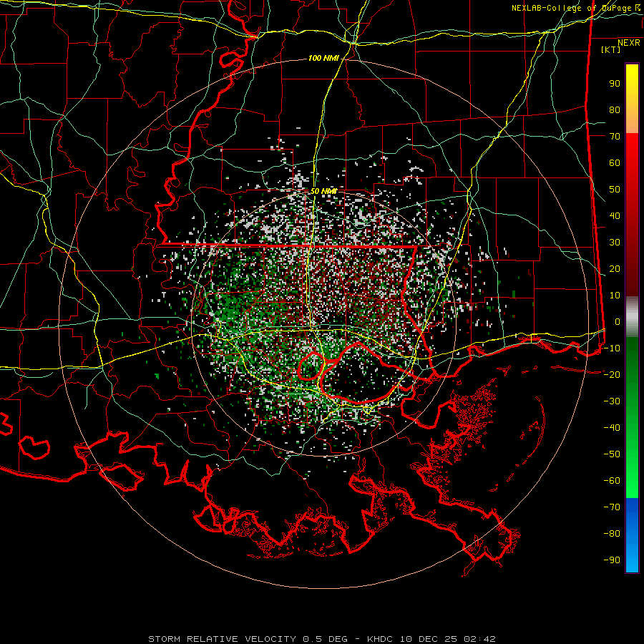Pick the light blue segment of the color bar
The height and width of the screenshot is (644, 644).
click(x=632, y=559)
